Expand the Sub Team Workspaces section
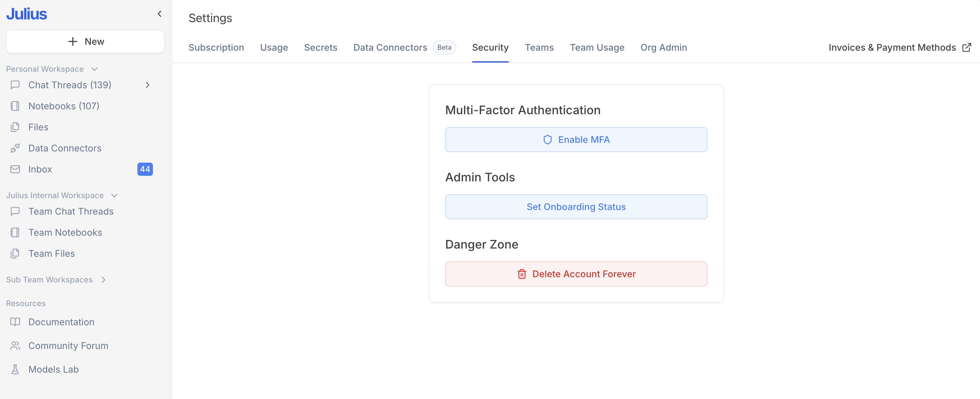This screenshot has width=980, height=399. coord(103,280)
